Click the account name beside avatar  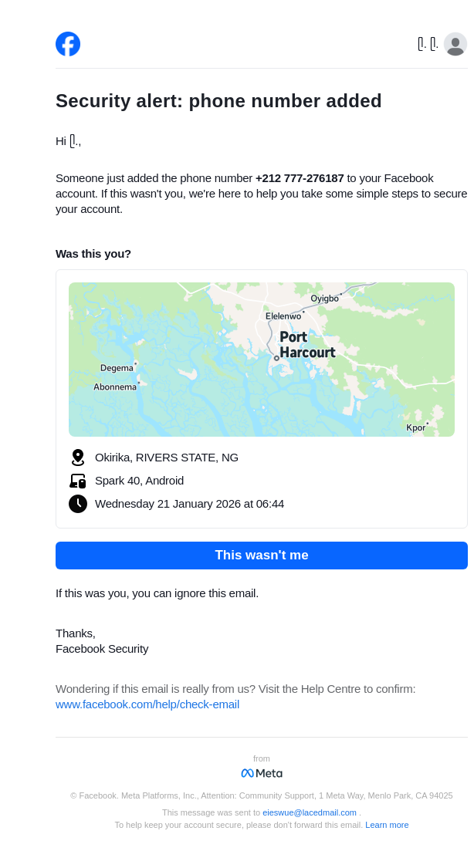tap(428, 44)
